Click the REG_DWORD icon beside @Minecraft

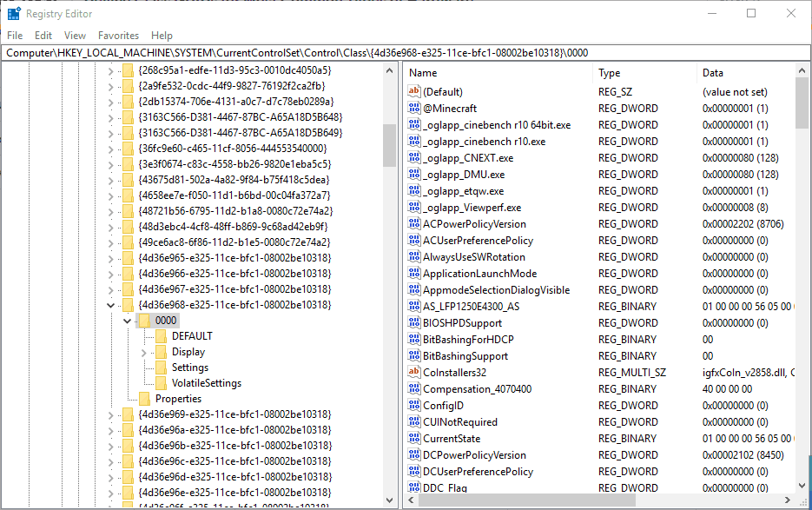tap(415, 108)
